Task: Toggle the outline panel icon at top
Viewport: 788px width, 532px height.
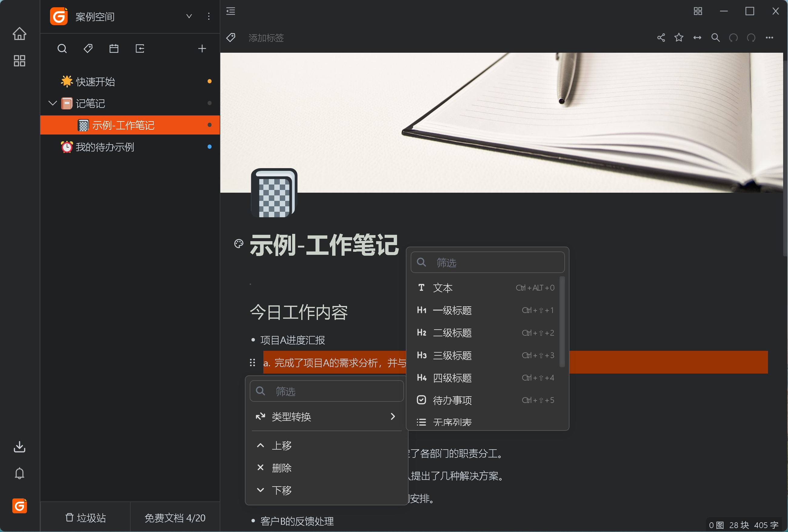Action: click(x=231, y=11)
